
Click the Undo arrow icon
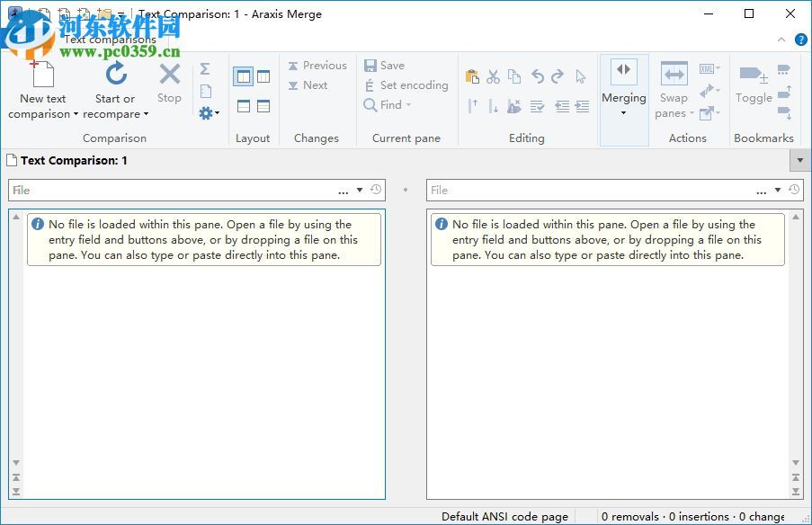tap(538, 76)
